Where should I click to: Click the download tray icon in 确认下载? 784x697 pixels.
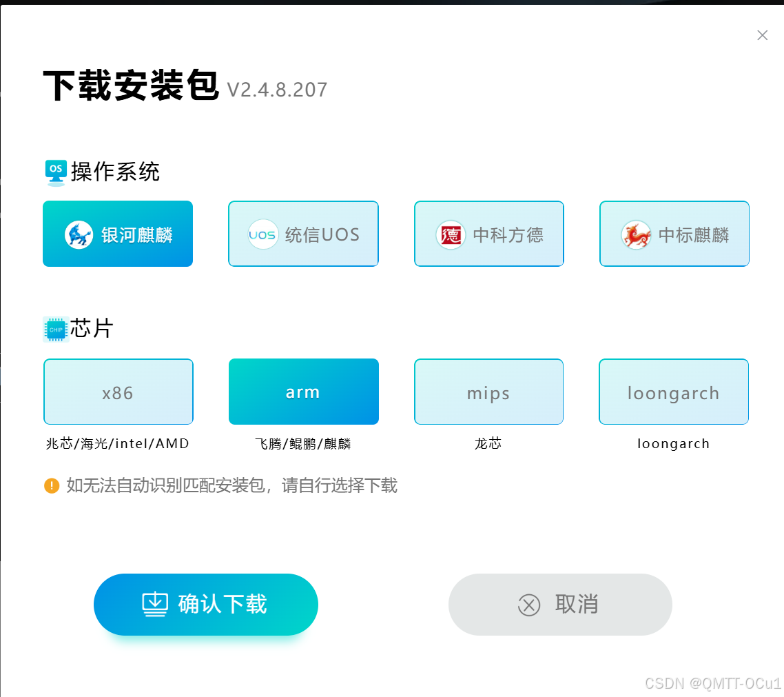pos(155,605)
